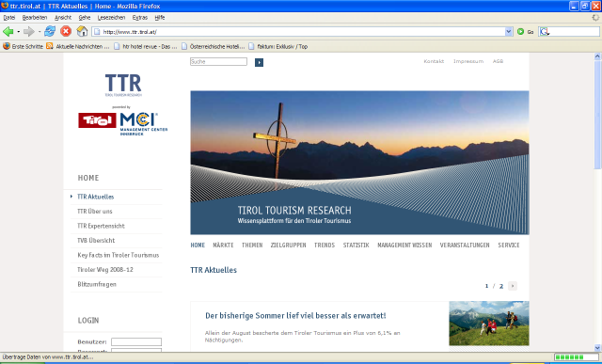Screen dimensions: 602x364
Task: Open the Extras menu
Action: tap(140, 18)
